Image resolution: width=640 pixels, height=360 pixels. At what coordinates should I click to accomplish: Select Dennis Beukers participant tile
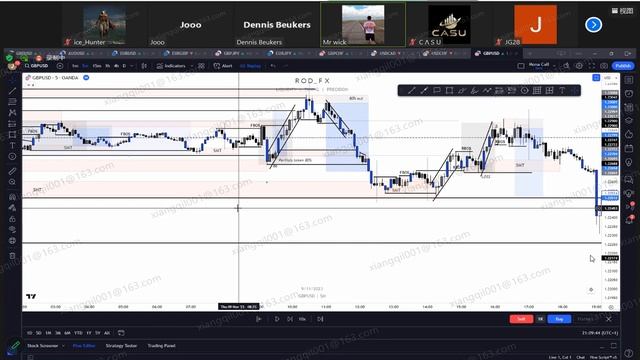[277, 25]
